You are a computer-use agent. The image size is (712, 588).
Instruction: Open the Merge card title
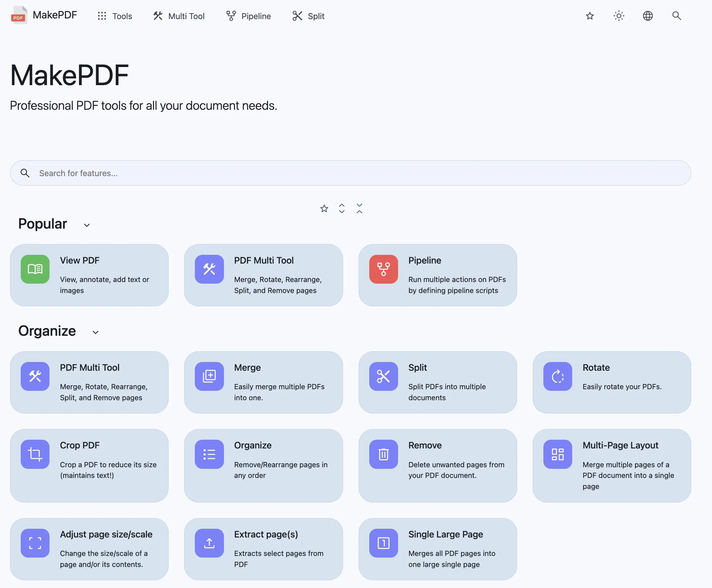[247, 367]
